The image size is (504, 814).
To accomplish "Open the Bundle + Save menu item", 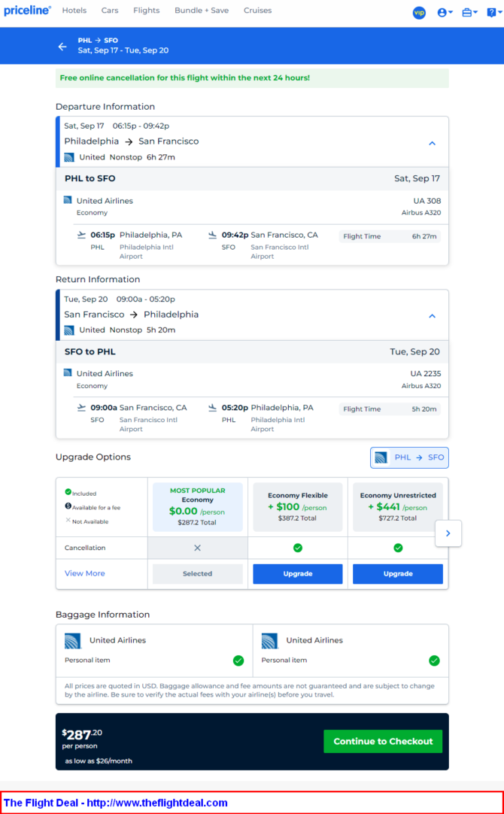I will 202,11.
